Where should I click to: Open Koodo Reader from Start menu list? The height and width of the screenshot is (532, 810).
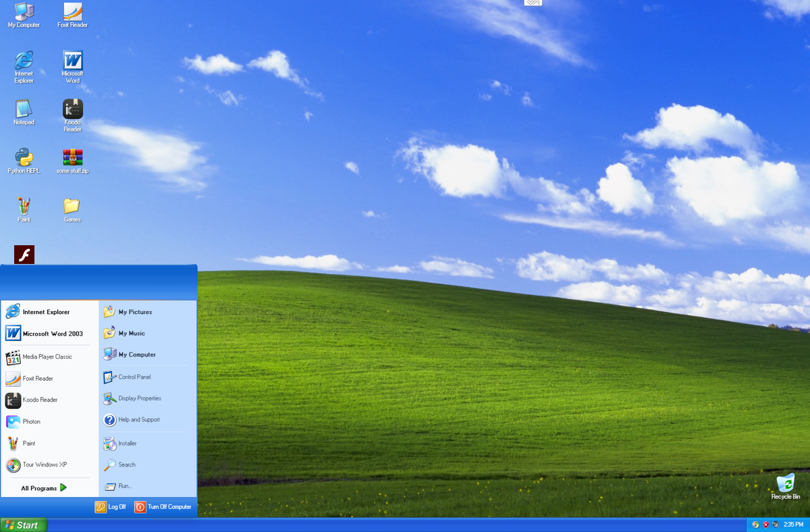click(50, 400)
